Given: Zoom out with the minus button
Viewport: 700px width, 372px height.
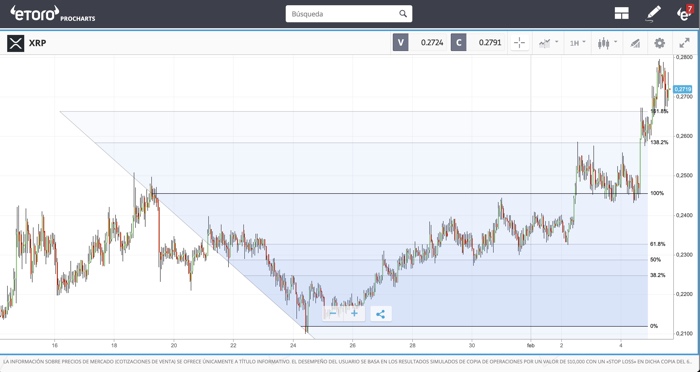Looking at the screenshot, I should coord(333,313).
